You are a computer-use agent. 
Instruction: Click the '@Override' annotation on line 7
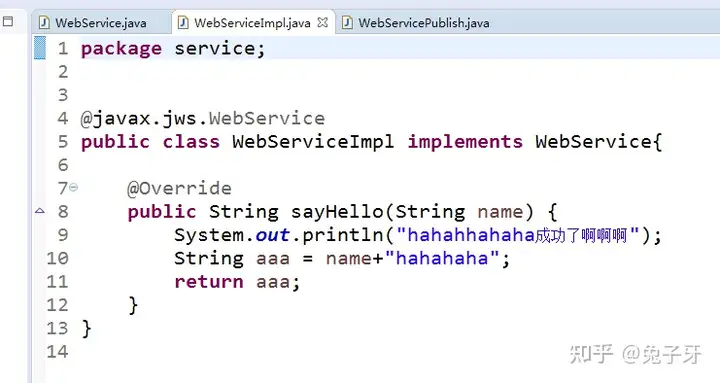click(x=179, y=188)
